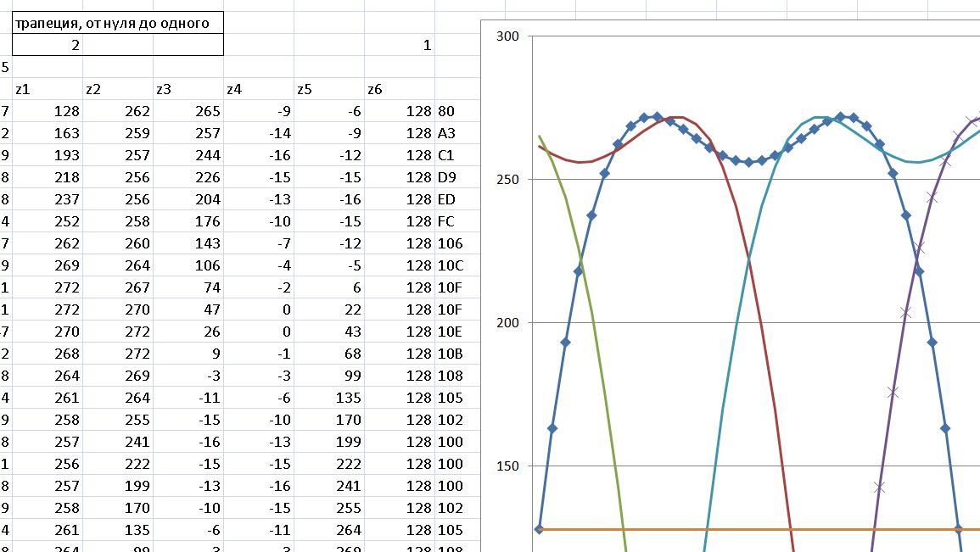
Task: Select the hex value cell 10C
Action: point(457,265)
